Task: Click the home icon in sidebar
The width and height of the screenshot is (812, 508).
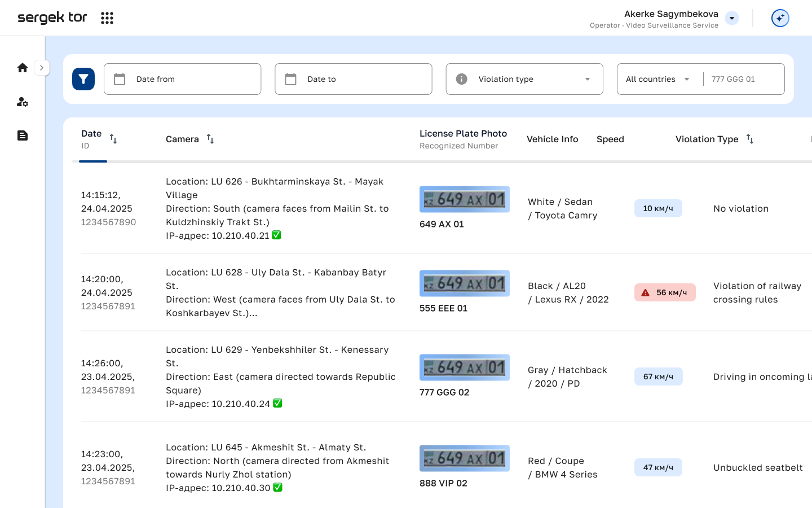Action: click(x=23, y=68)
